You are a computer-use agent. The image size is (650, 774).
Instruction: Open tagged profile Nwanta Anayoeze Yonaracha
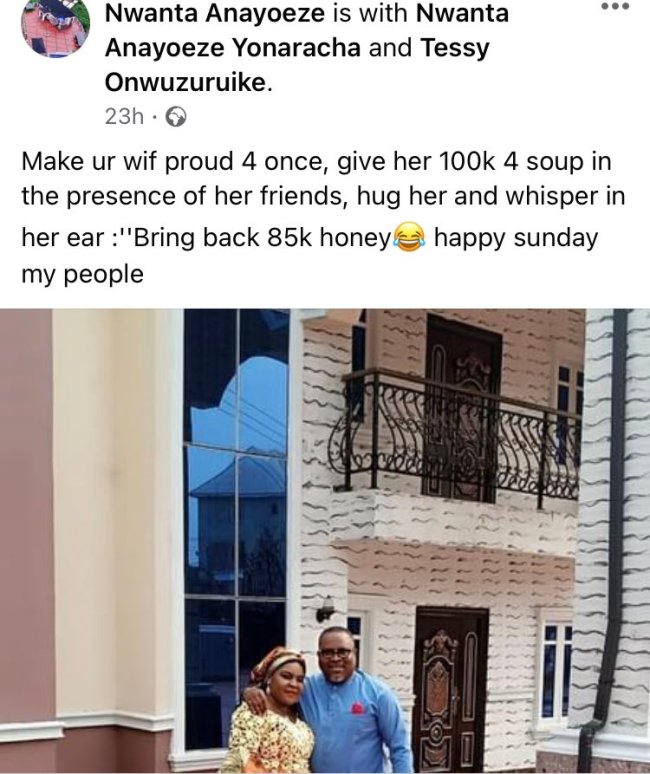(x=306, y=30)
